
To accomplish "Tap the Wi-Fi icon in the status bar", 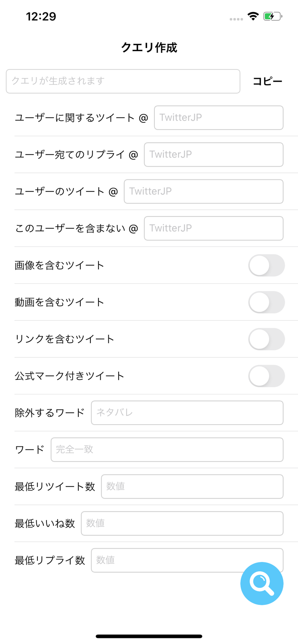I will point(253,15).
